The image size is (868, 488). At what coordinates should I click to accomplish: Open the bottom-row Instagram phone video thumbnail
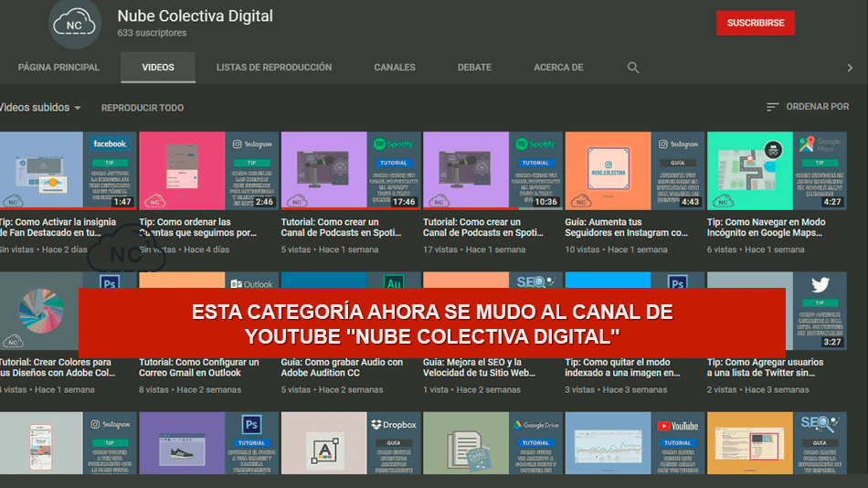68,442
